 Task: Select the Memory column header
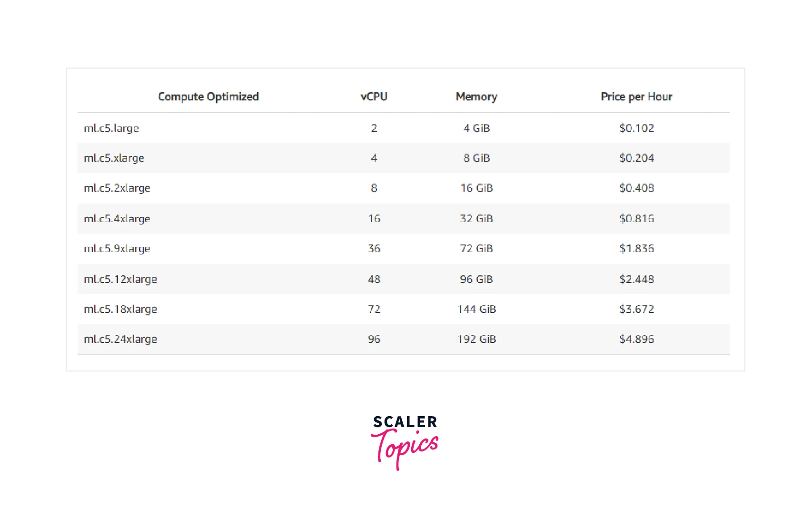click(x=476, y=97)
